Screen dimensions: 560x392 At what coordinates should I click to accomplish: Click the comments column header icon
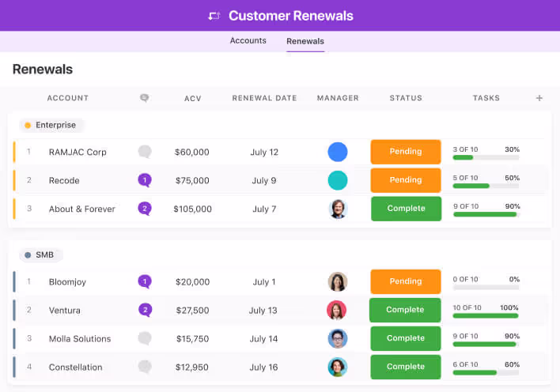144,98
